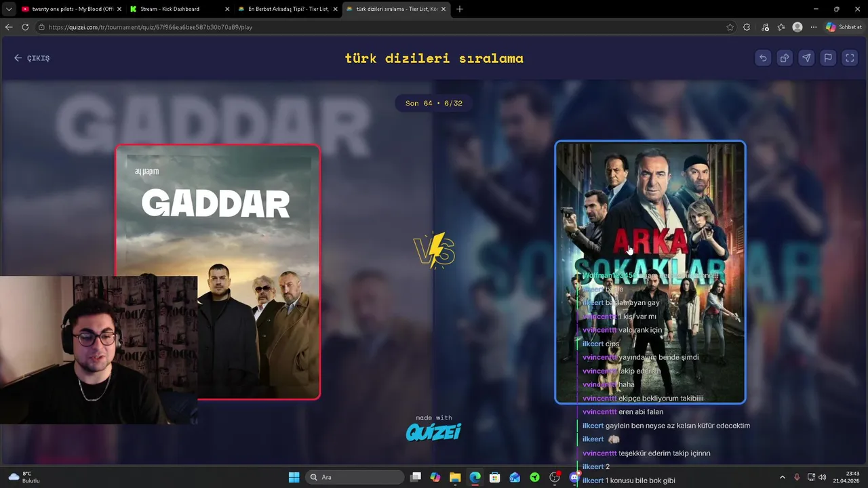Open the tab search dropdown arrow
This screenshot has height=488, width=868.
[8, 9]
